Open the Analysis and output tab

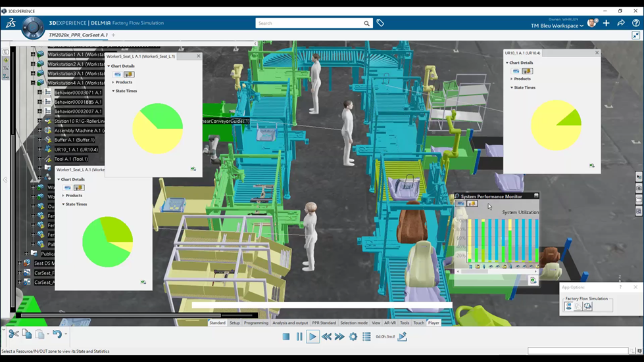290,323
